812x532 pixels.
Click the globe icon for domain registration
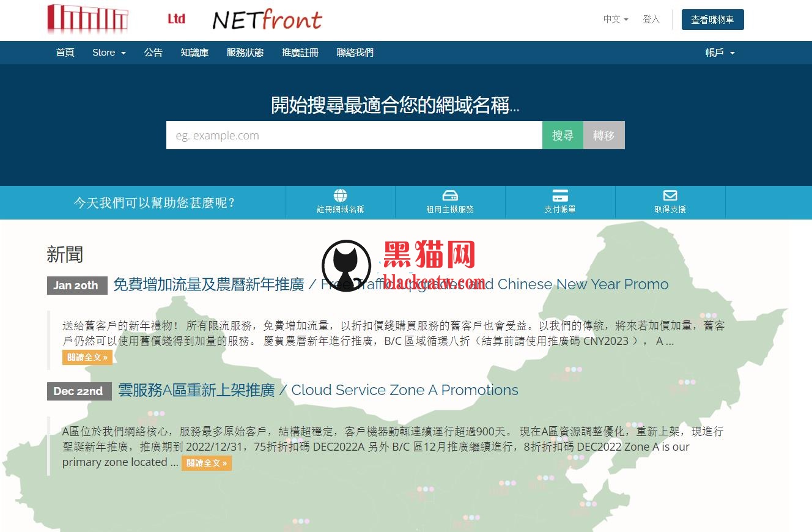(341, 196)
